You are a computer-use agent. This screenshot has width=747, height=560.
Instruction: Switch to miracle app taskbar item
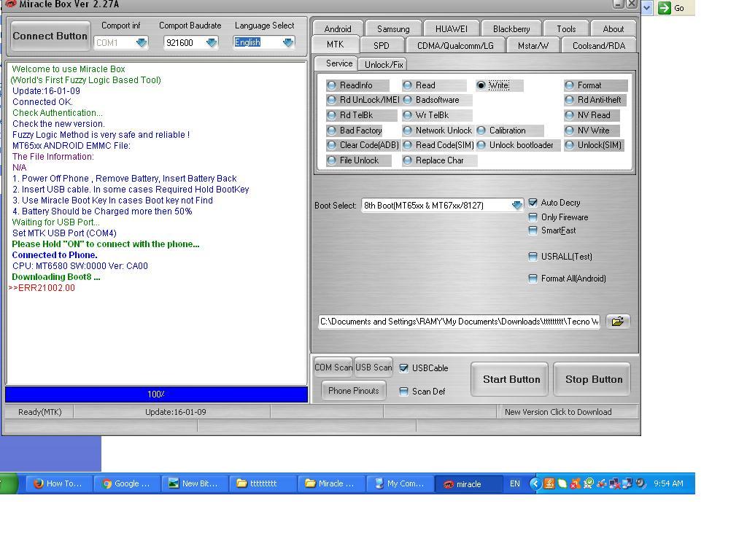pyautogui.click(x=468, y=484)
